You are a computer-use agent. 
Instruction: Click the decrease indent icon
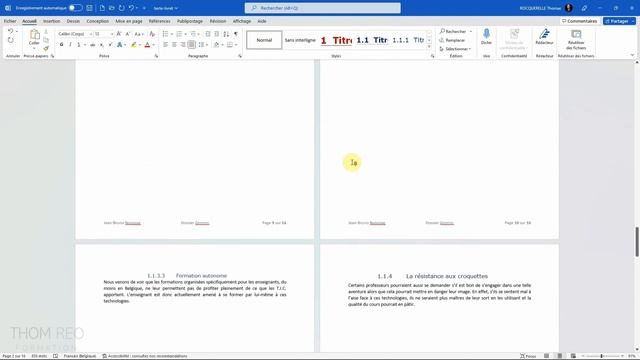(x=208, y=34)
